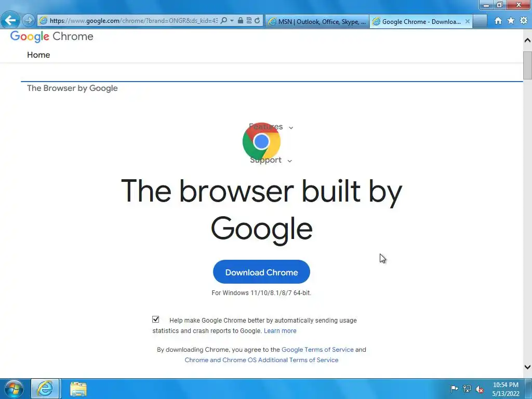Refresh the page with the reload icon
This screenshot has height=399, width=532.
coord(257,21)
